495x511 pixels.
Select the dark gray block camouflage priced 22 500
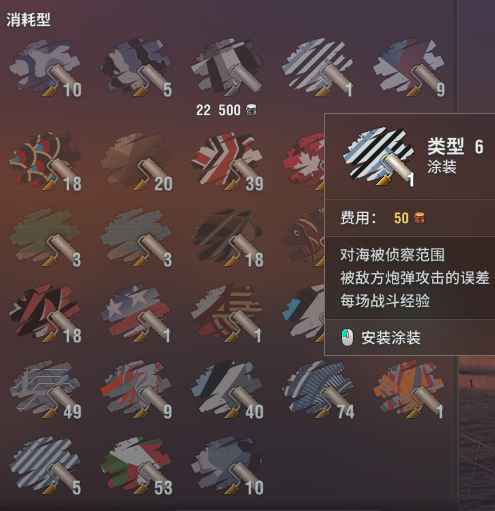coord(227,68)
